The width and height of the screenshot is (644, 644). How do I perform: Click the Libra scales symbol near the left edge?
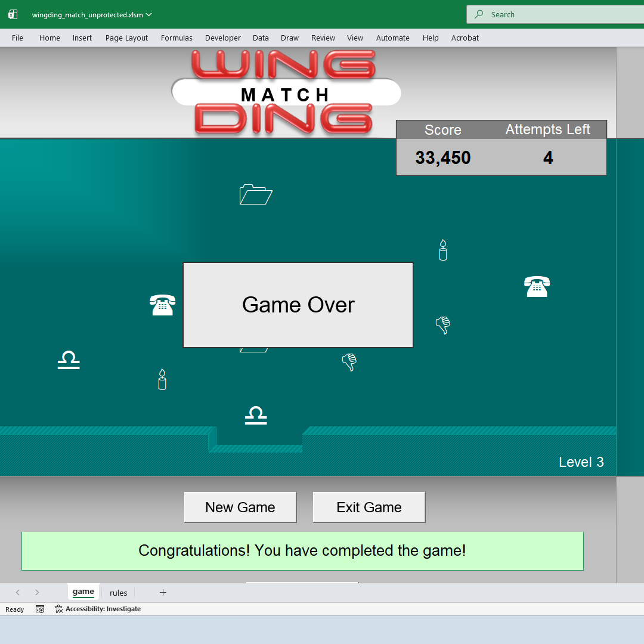coord(69,360)
